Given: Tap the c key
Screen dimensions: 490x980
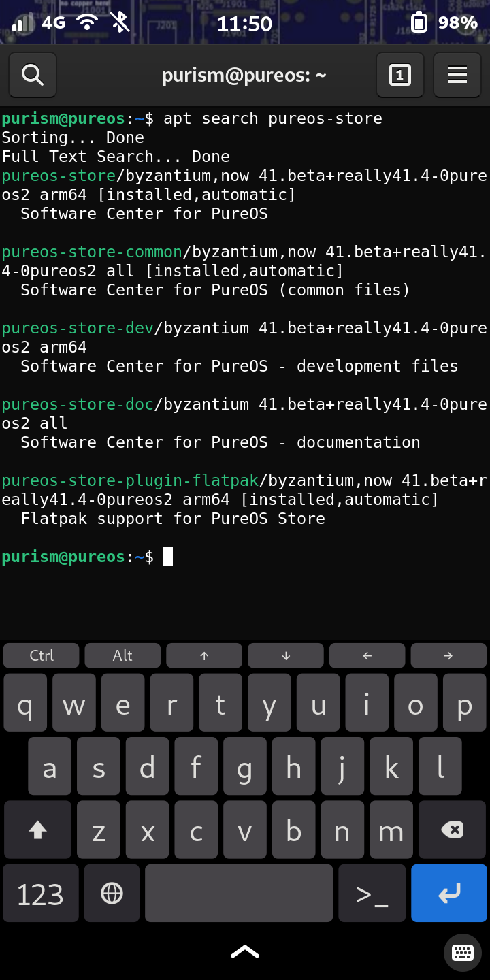Looking at the screenshot, I should pos(196,830).
